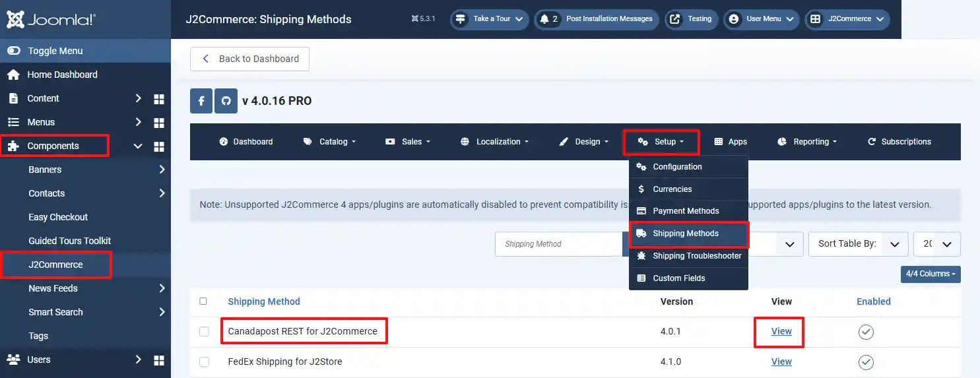Screen dimensions: 980x378
Task: Open the Users dashboard grid icon
Action: 158,360
